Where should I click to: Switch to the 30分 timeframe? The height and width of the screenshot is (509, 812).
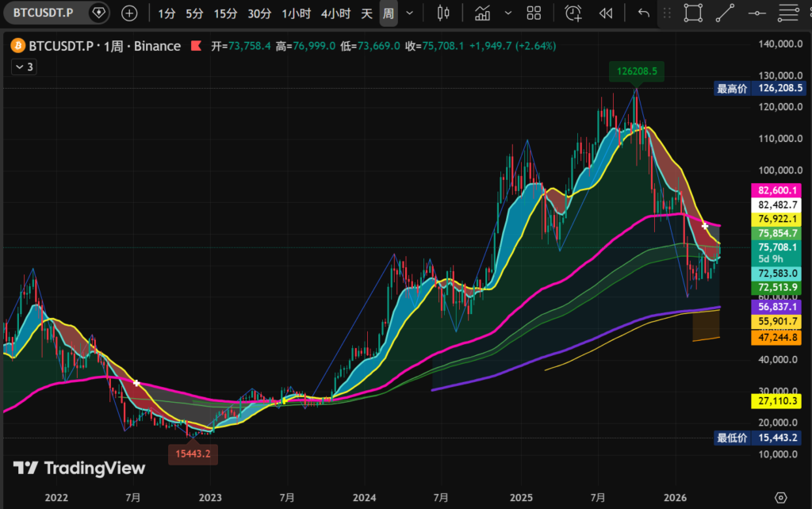point(259,13)
